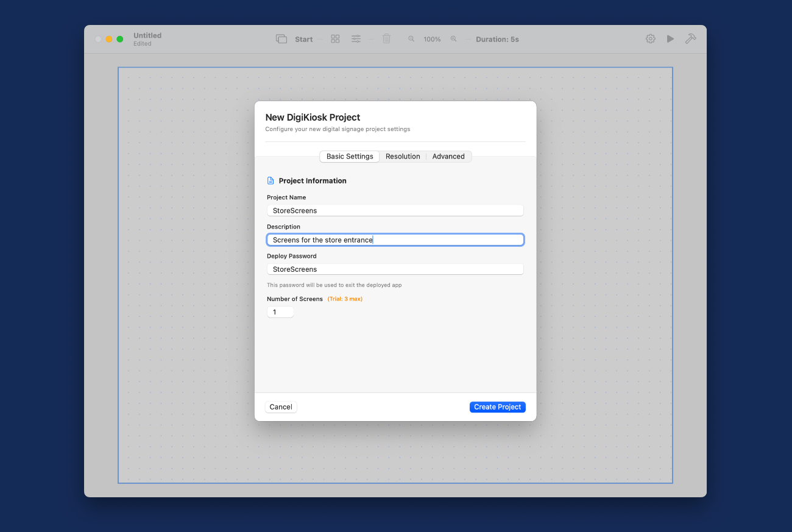Click the hammer build icon in toolbar

point(690,39)
